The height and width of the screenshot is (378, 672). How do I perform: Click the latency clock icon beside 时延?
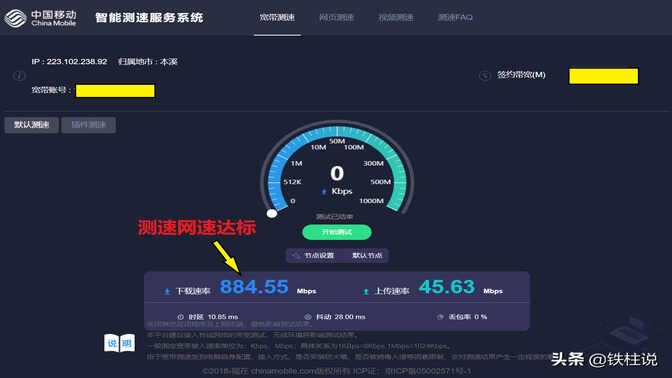pyautogui.click(x=180, y=317)
